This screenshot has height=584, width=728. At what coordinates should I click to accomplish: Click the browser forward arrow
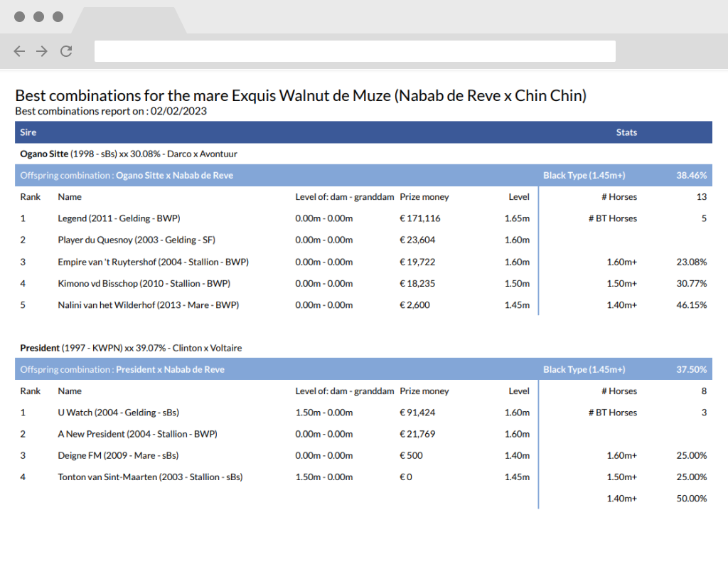tap(42, 51)
